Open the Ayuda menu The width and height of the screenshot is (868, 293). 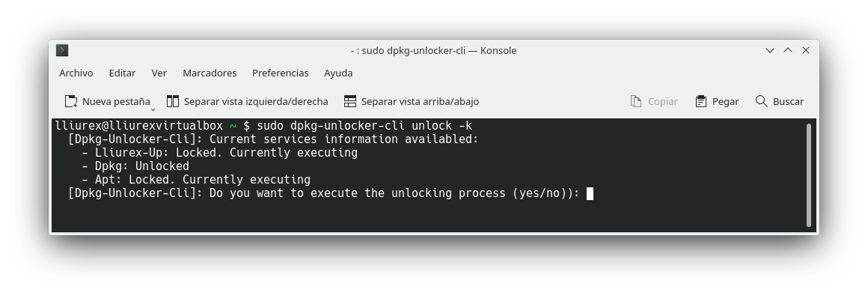point(338,73)
